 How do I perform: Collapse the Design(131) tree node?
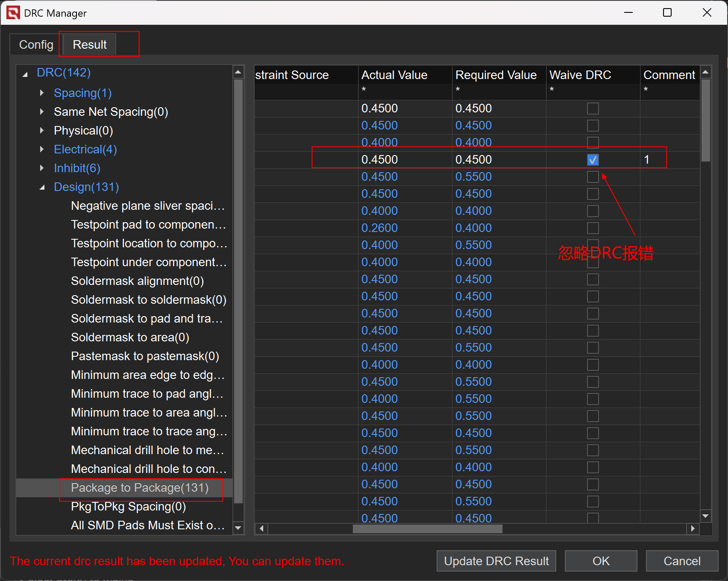(x=42, y=187)
